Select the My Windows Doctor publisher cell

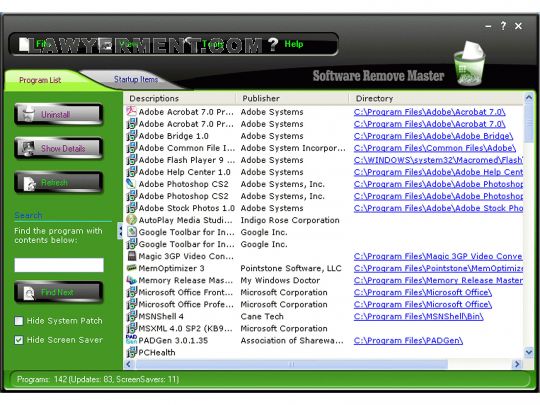click(280, 280)
